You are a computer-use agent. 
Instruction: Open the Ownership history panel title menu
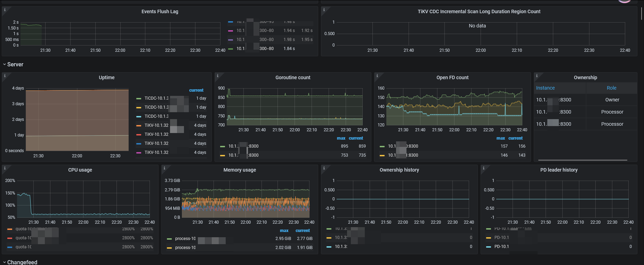point(399,170)
